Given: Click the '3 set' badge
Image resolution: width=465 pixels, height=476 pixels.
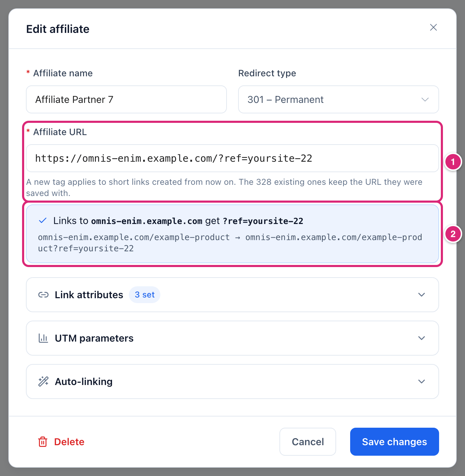Looking at the screenshot, I should coord(145,295).
